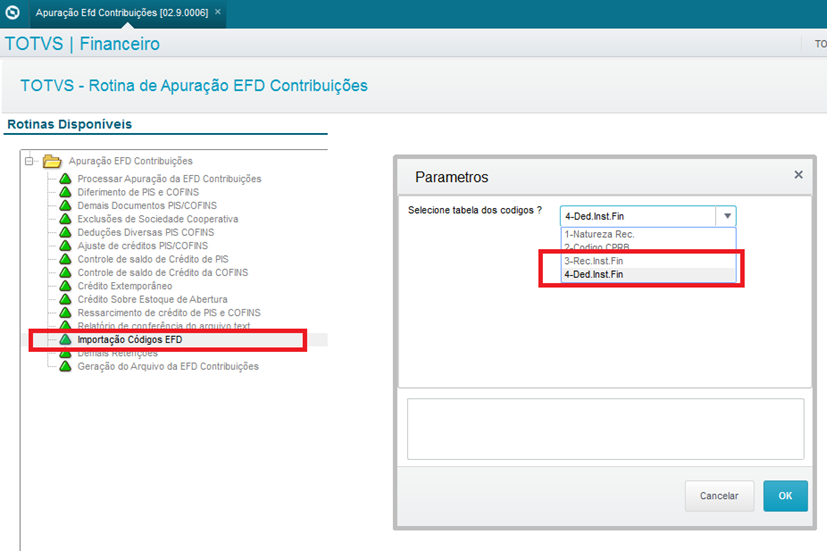Open dropdown arrow of tabela dos codigos combo

tap(727, 216)
